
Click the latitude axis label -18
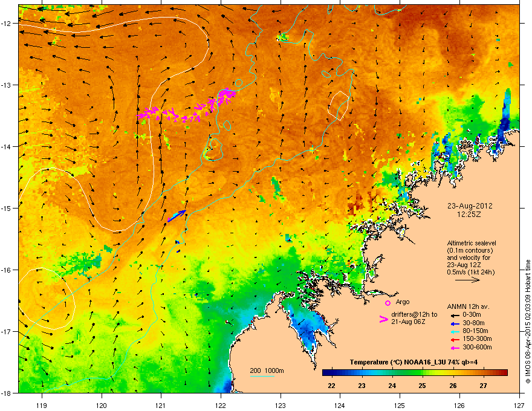coord(6,393)
